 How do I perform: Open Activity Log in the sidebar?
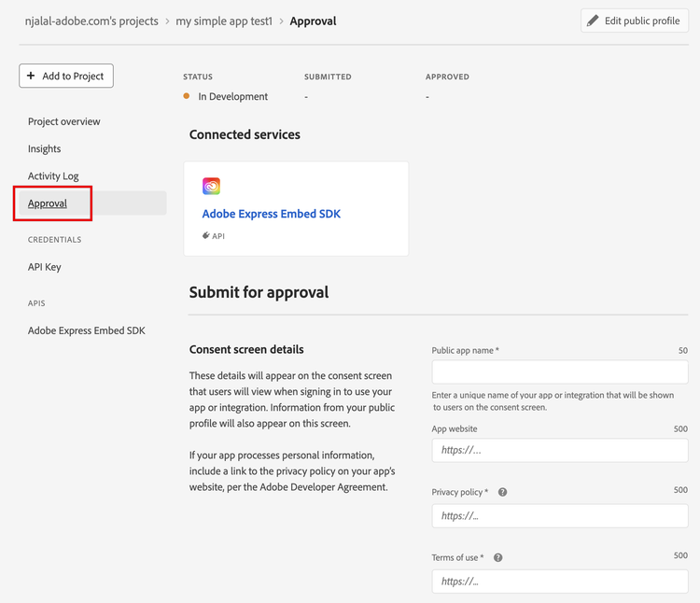[x=53, y=175]
